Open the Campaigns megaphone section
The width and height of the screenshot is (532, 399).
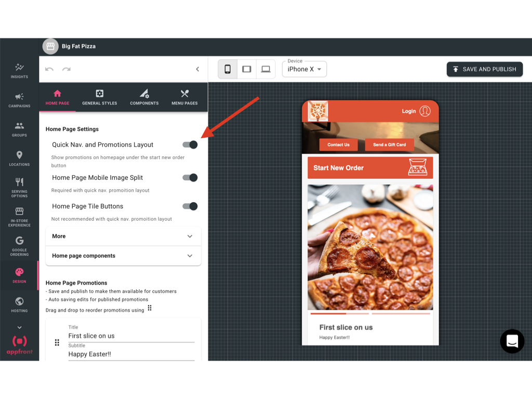pyautogui.click(x=19, y=100)
